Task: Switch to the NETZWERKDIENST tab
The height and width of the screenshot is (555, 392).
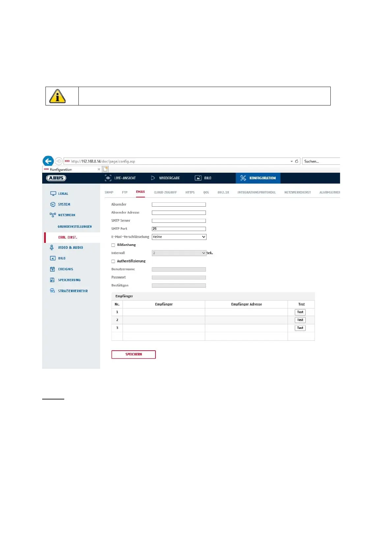Action: tap(297, 192)
